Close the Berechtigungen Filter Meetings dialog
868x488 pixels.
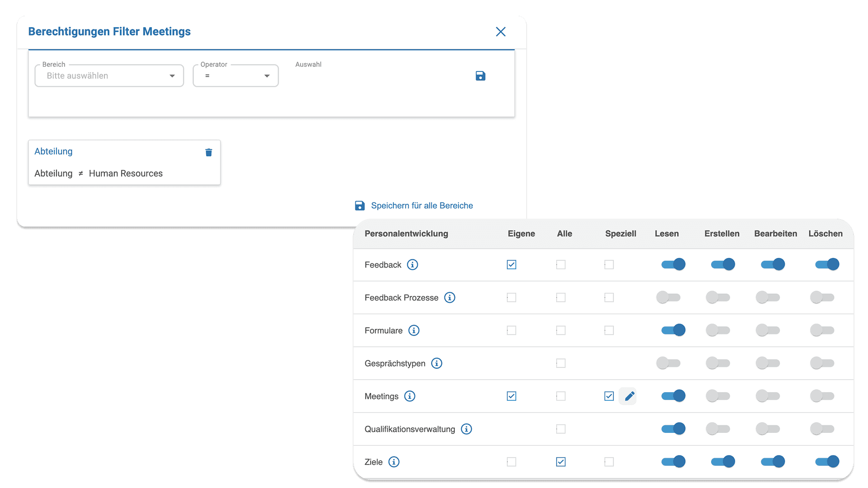coord(500,32)
